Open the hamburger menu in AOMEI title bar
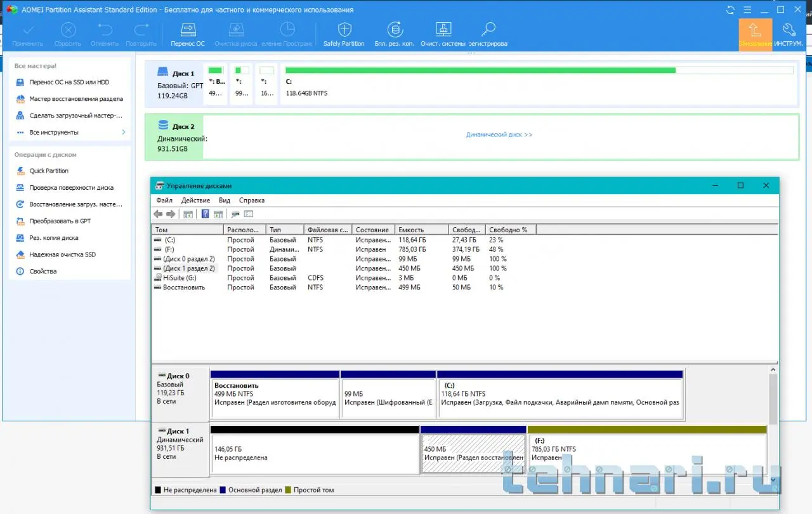Screen dimensions: 812x514 click(747, 10)
